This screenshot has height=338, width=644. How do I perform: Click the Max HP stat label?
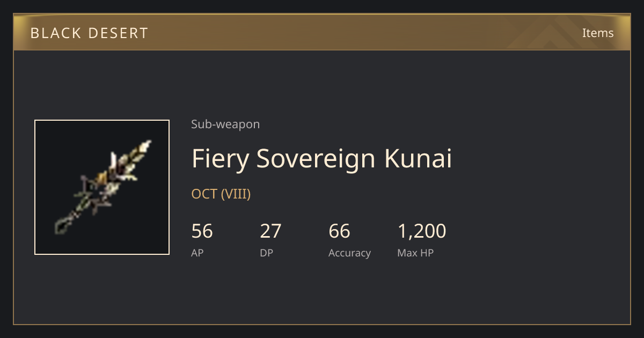[x=415, y=253]
